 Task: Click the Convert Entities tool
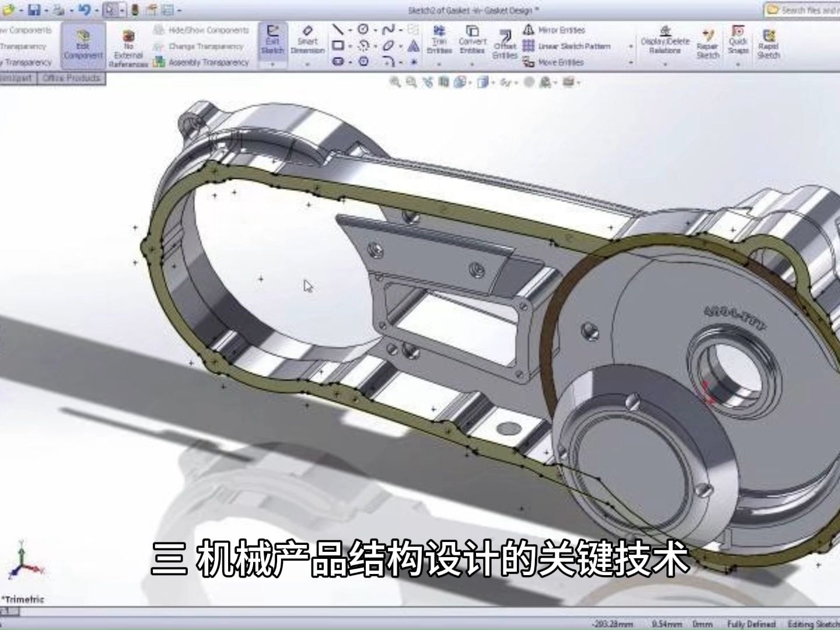point(472,40)
